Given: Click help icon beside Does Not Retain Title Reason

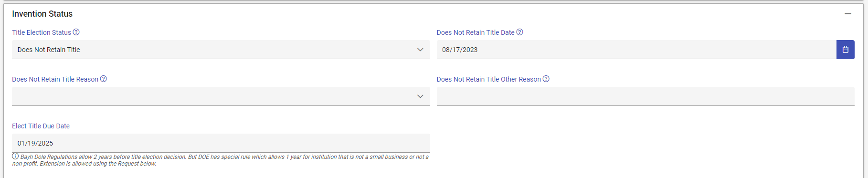Looking at the screenshot, I should coord(103,79).
